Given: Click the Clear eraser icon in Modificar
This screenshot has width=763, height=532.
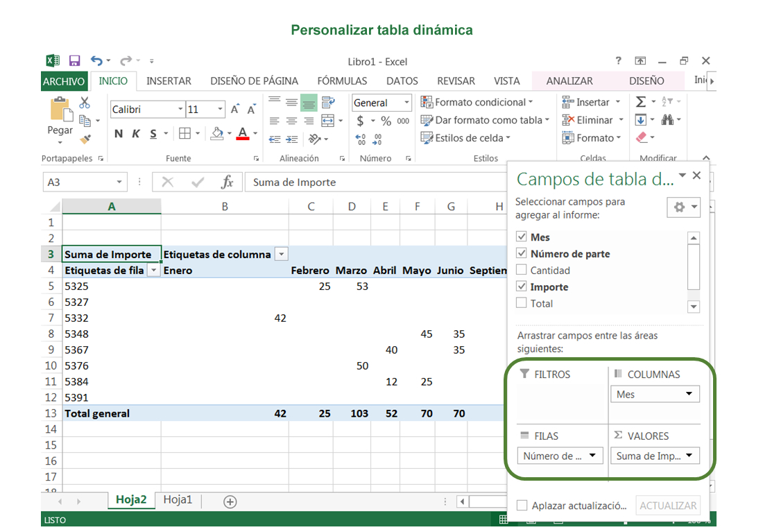Looking at the screenshot, I should tap(642, 138).
